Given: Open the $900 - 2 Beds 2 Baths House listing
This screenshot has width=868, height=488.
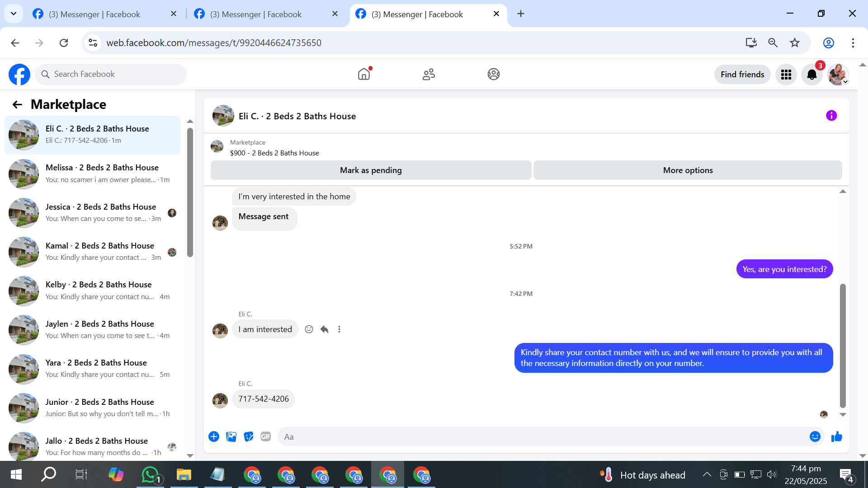Looking at the screenshot, I should (x=274, y=153).
